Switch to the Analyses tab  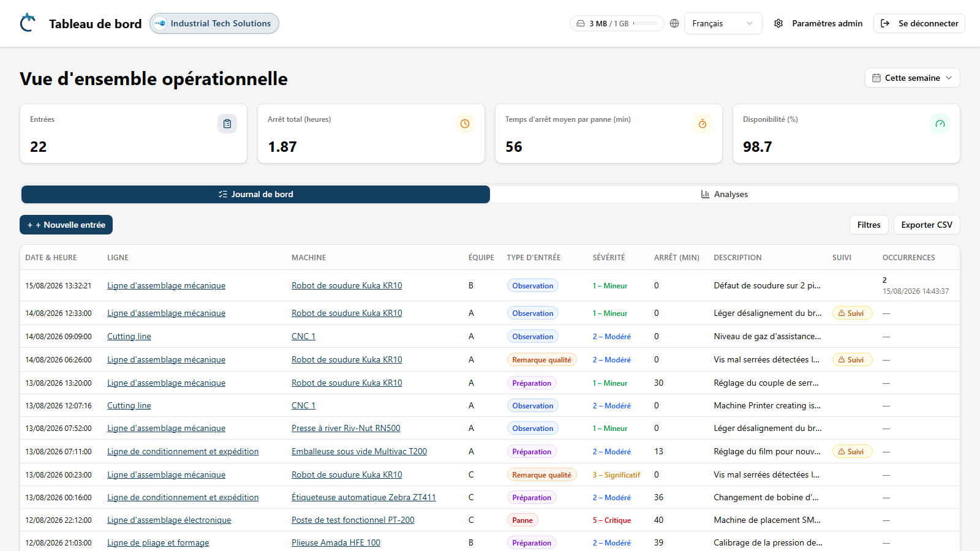(x=724, y=194)
